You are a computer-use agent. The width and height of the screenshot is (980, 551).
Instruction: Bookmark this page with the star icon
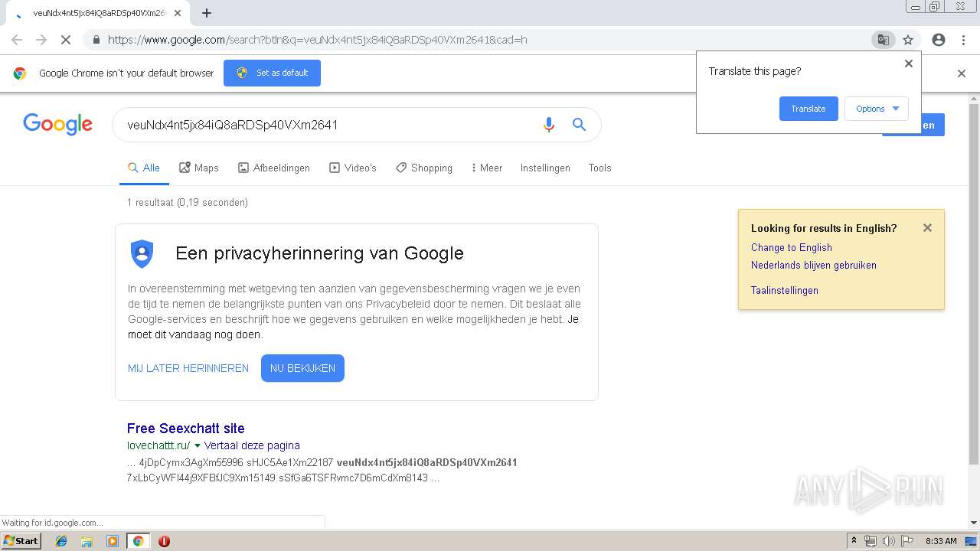(x=908, y=40)
